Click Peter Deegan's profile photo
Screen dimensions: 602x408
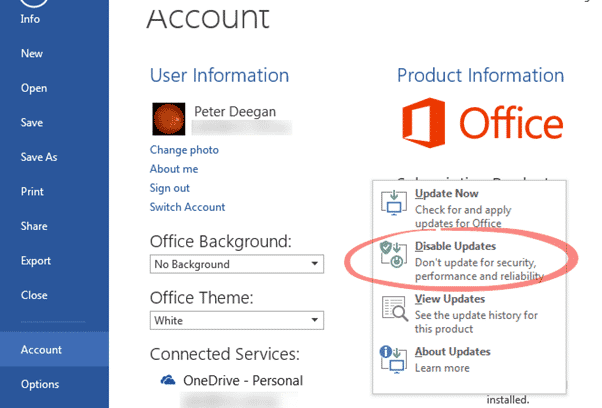[168, 119]
